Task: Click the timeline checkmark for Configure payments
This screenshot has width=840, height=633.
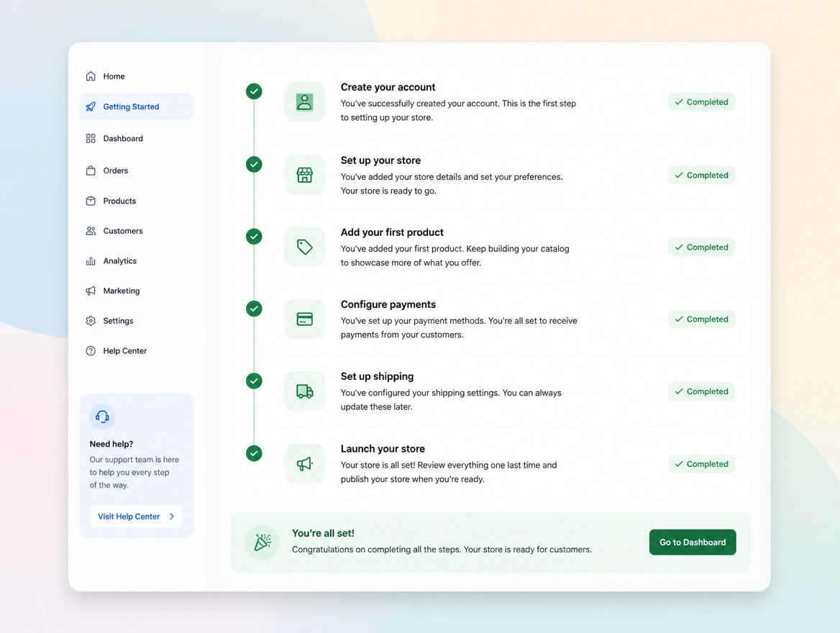Action: tap(254, 309)
